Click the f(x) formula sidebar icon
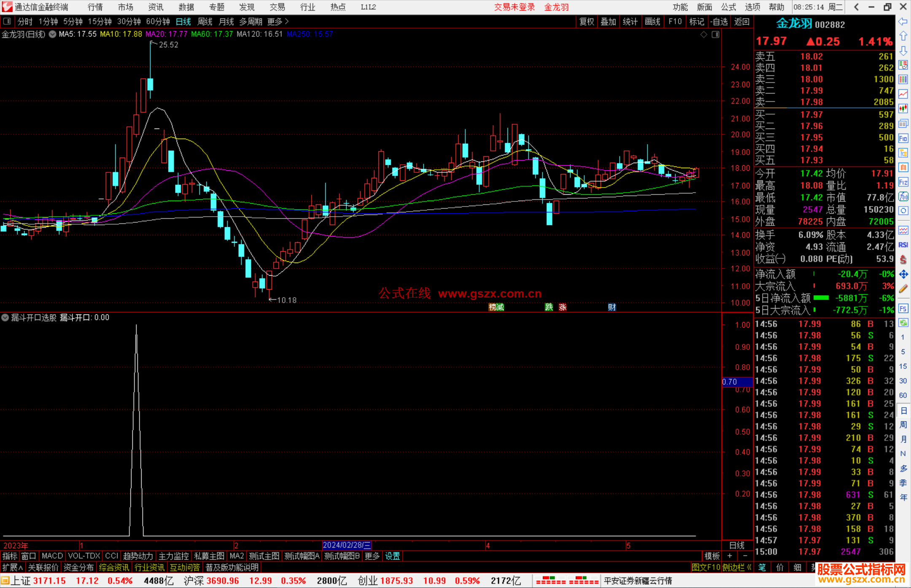This screenshot has height=588, width=911. tap(903, 196)
